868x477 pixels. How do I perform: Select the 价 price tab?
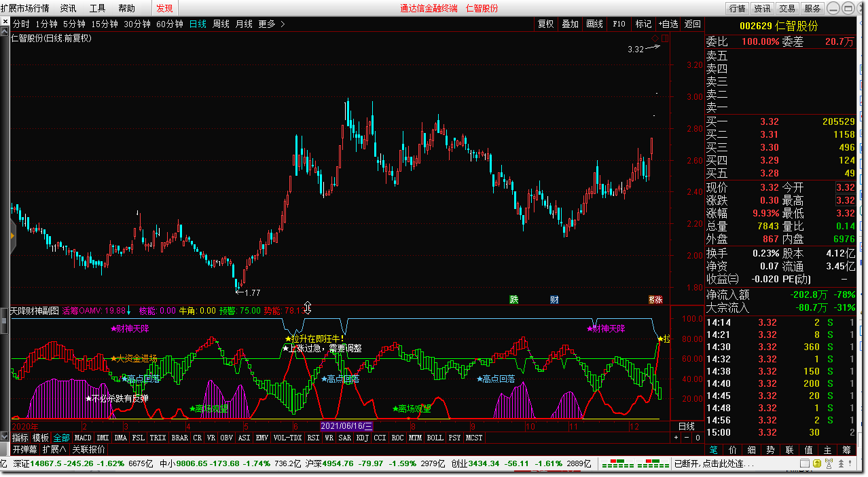(x=733, y=449)
